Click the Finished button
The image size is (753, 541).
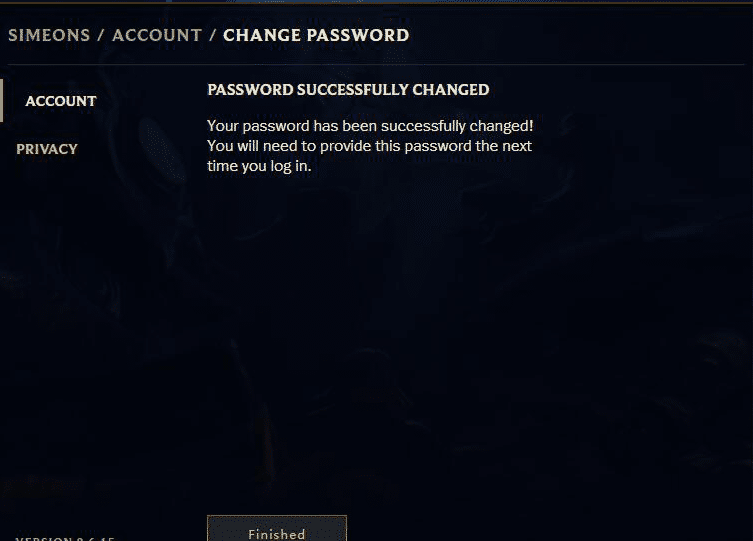pyautogui.click(x=277, y=528)
